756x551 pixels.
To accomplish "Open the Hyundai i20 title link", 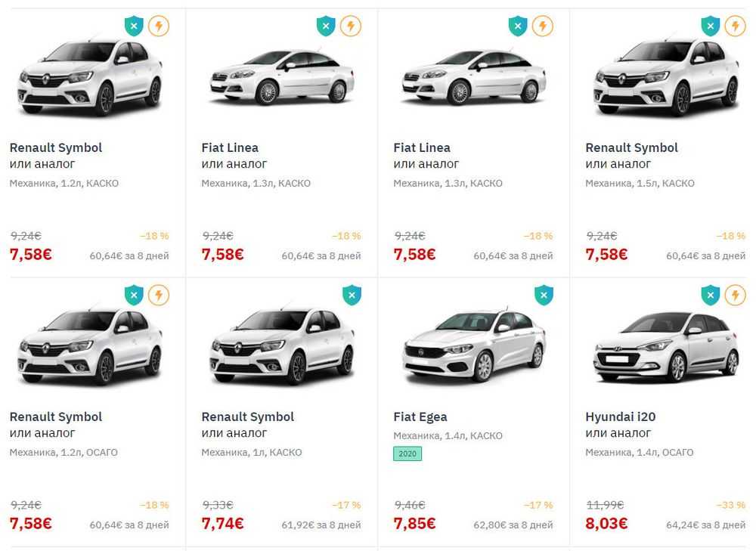I will (618, 417).
